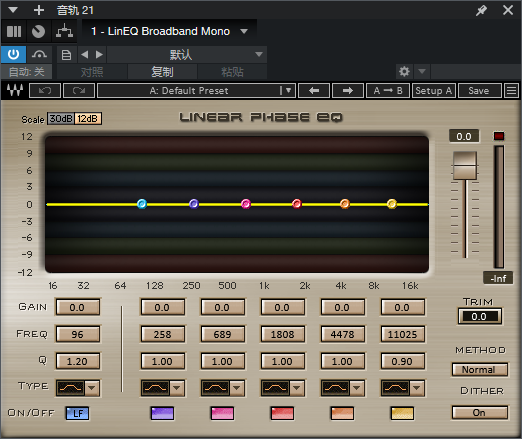Load next Waves preset right arrow
Viewport: 522px width, 439px height.
pos(348,91)
